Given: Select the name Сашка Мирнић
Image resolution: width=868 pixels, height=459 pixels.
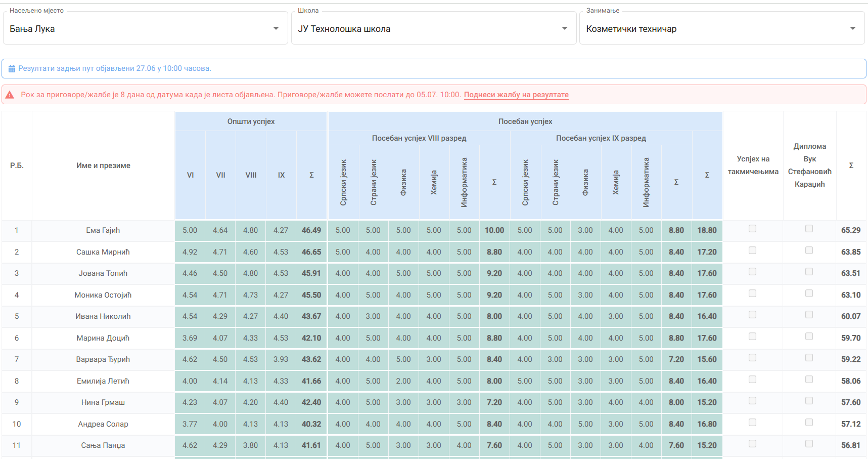Looking at the screenshot, I should tap(103, 252).
